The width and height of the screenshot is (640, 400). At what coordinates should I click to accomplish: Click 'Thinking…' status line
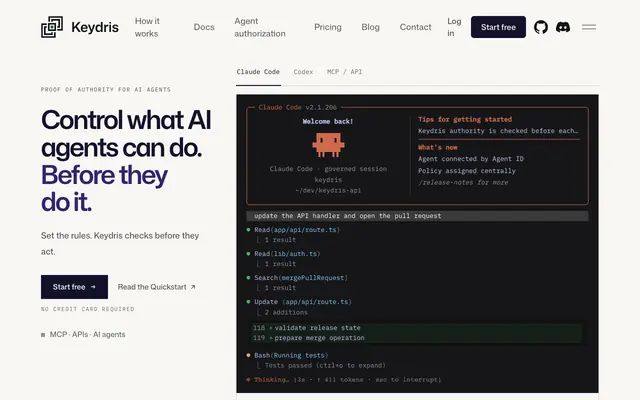tap(344, 380)
